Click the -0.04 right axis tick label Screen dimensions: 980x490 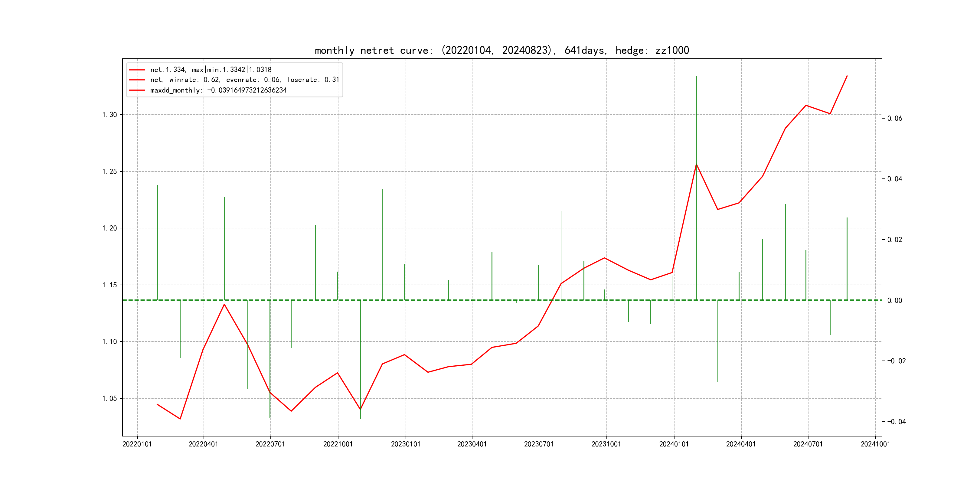896,422
